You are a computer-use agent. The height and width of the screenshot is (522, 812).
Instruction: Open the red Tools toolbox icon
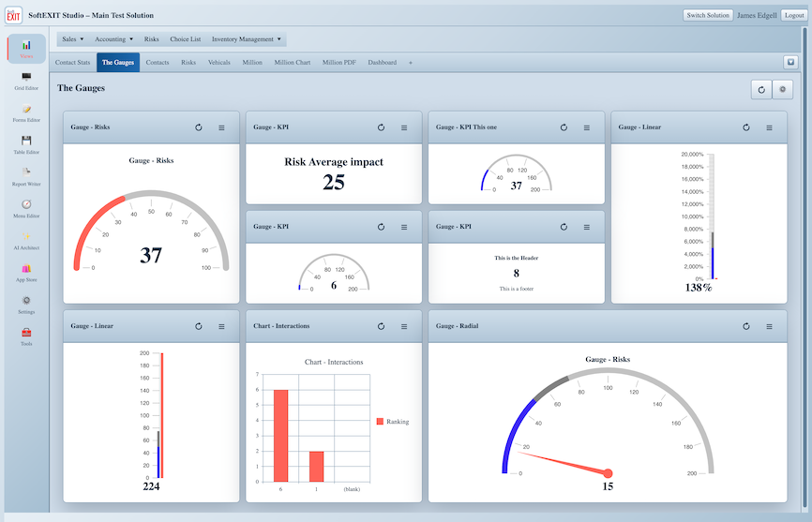26,332
